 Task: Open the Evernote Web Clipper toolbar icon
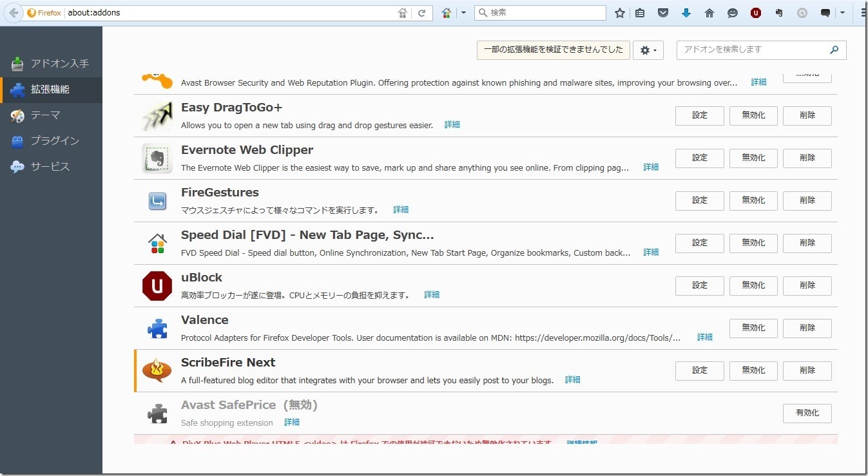779,13
